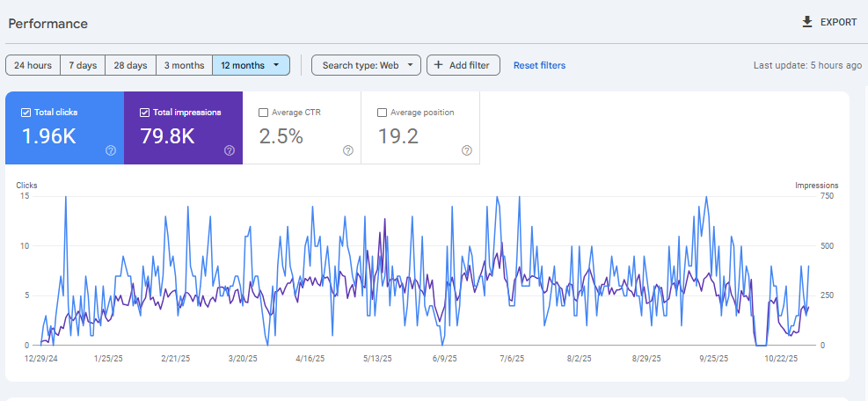This screenshot has width=868, height=401.
Task: Click the Reset filters link
Action: tap(539, 65)
